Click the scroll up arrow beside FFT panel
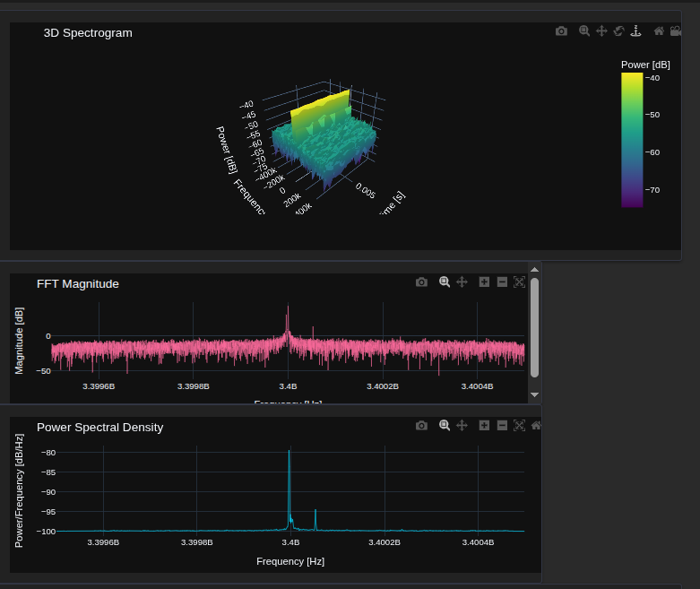700x589 pixels. point(535,269)
